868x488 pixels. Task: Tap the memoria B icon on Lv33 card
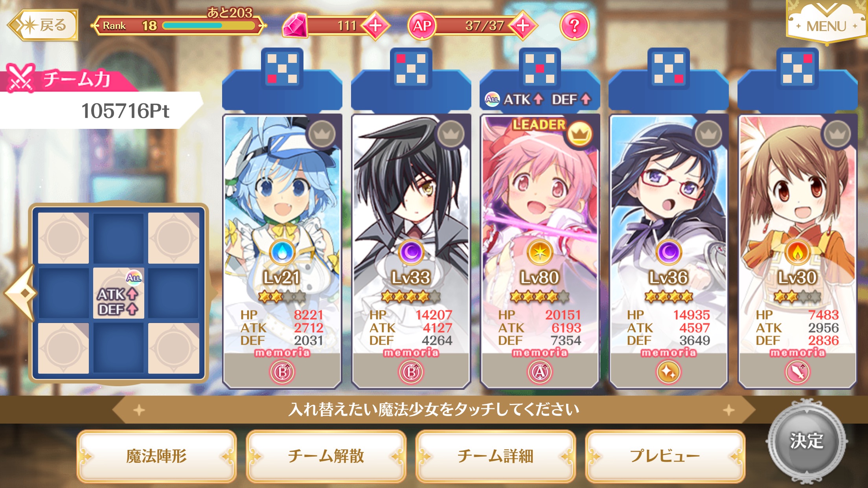coord(411,372)
